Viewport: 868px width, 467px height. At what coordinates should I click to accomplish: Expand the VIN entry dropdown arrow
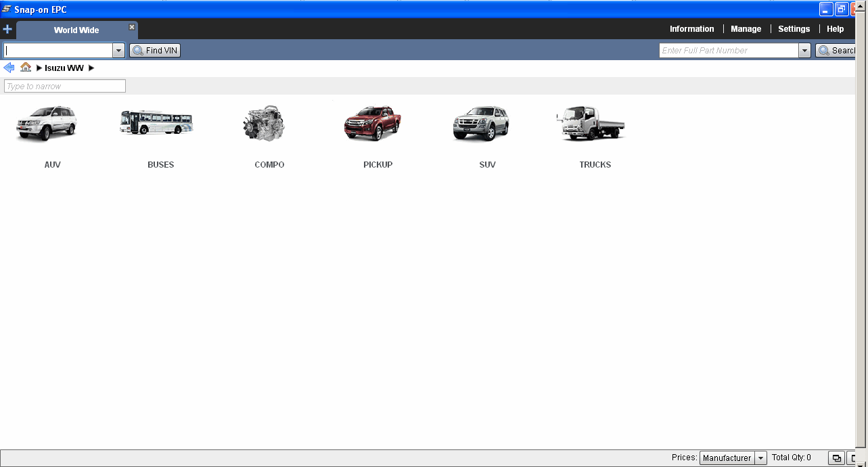point(118,51)
